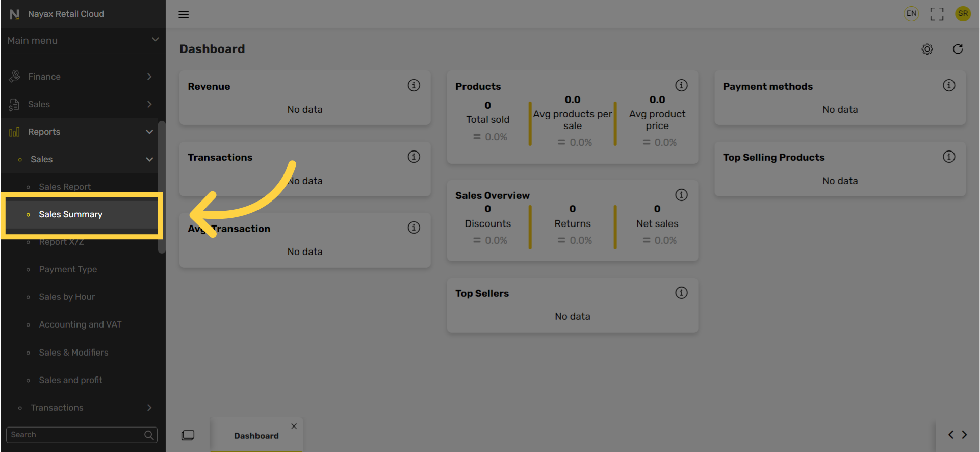
Task: Show info for Top Sellers card
Action: tap(681, 292)
